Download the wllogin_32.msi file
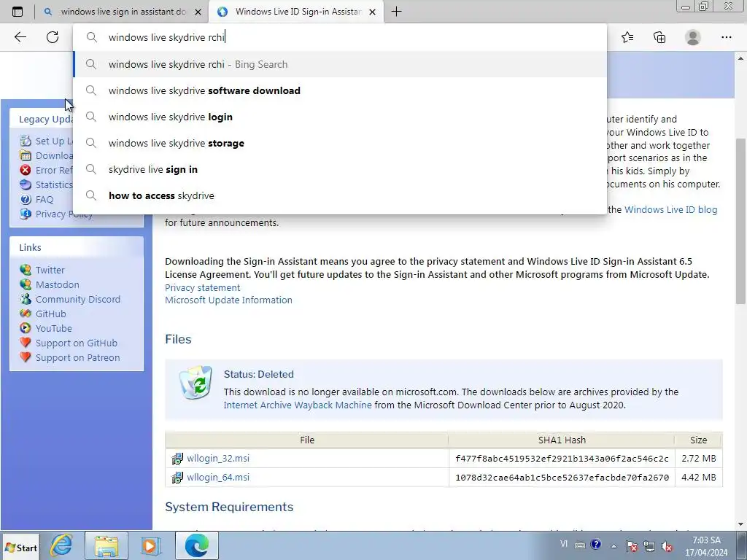Image resolution: width=747 pixels, height=560 pixels. pyautogui.click(x=218, y=458)
